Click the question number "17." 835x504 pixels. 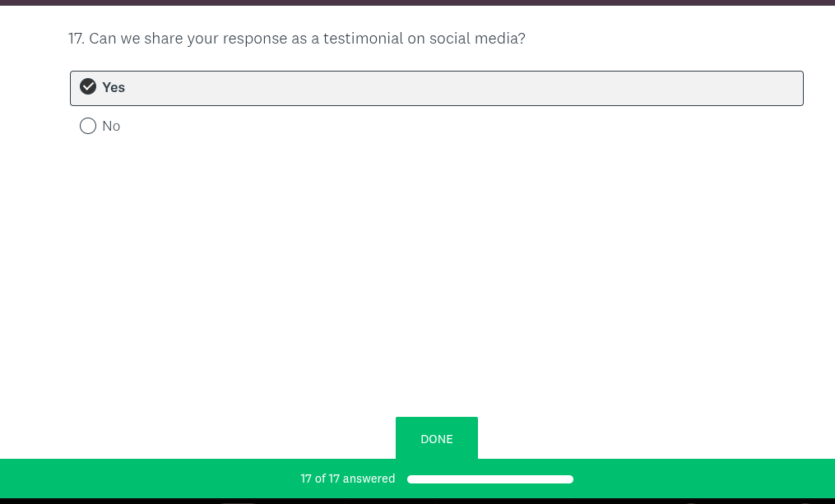[77, 39]
